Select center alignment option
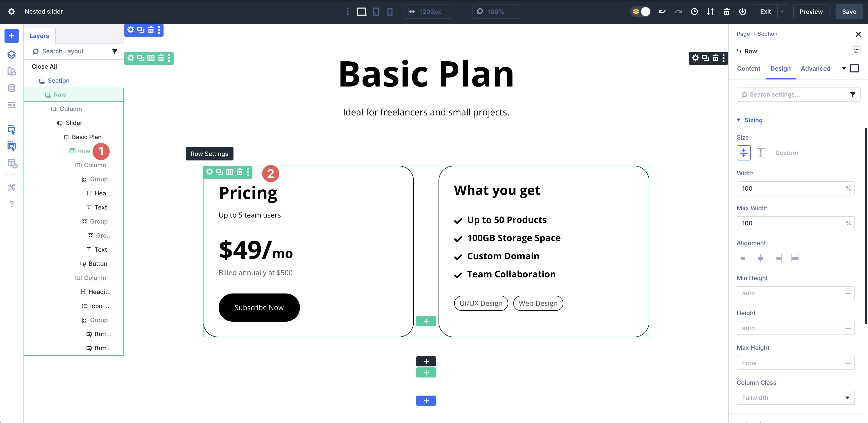868x423 pixels. click(x=761, y=258)
